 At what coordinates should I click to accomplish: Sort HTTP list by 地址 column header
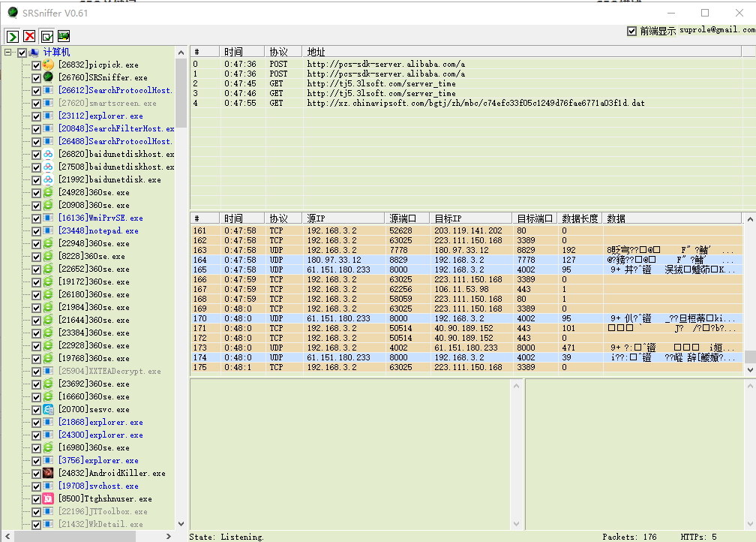[315, 52]
